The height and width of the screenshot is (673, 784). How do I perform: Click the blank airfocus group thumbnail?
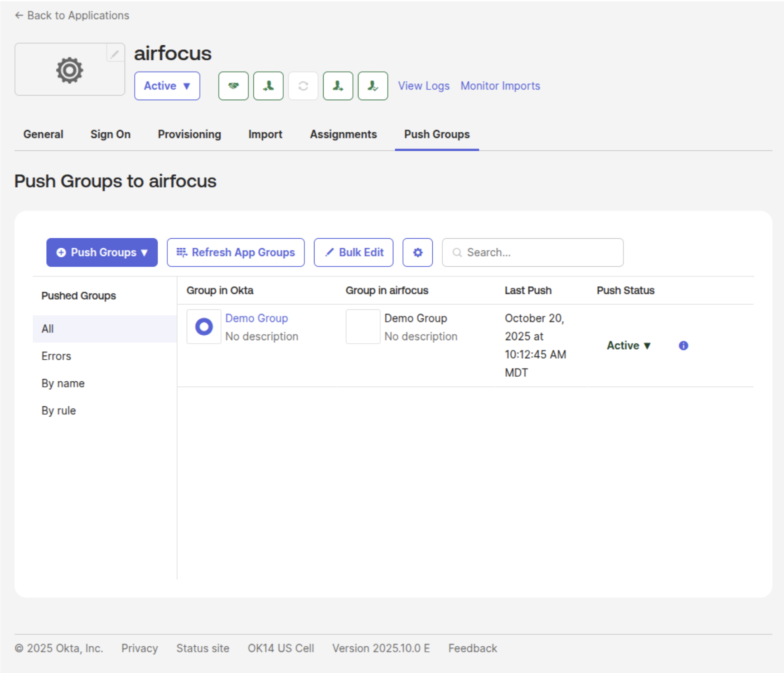click(363, 327)
